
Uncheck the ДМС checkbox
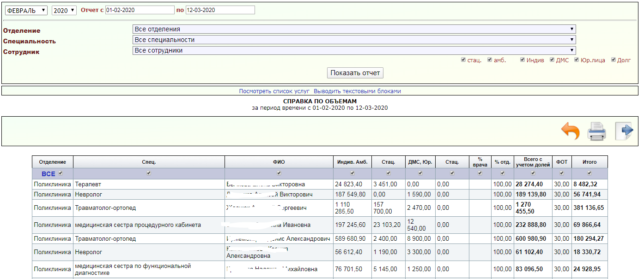[x=552, y=60]
